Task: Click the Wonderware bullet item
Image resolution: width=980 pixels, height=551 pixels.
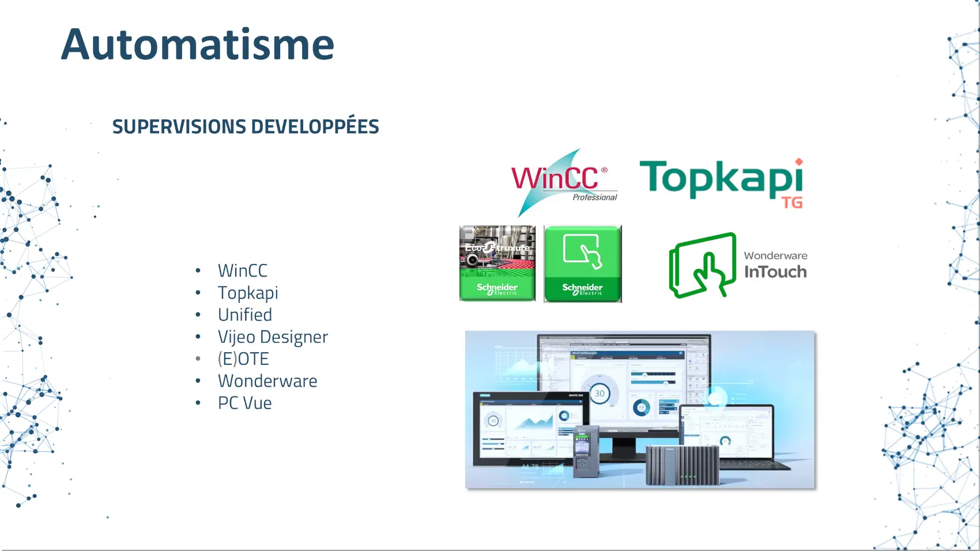Action: (x=267, y=381)
